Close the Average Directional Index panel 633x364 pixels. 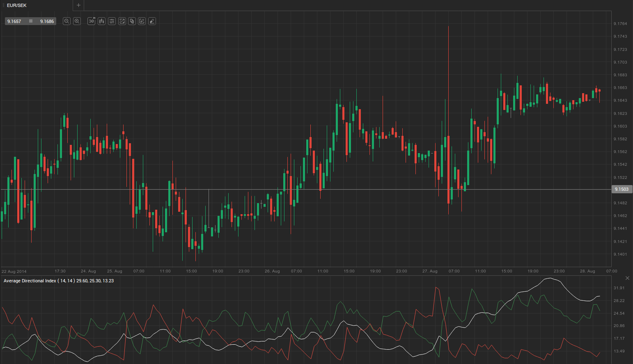627,278
